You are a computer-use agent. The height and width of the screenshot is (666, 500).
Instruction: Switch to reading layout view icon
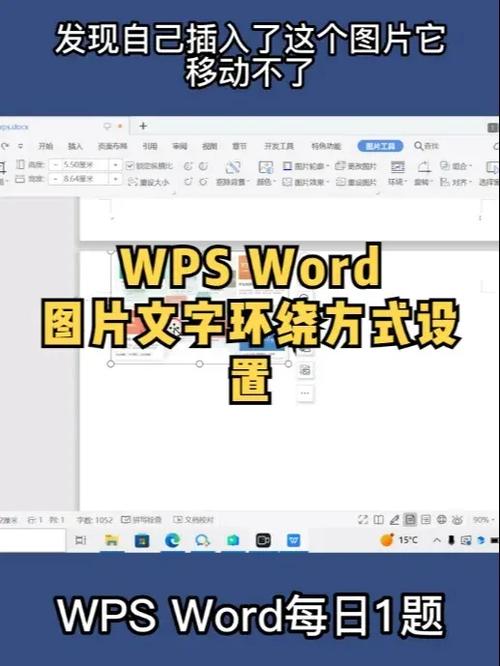(x=379, y=519)
